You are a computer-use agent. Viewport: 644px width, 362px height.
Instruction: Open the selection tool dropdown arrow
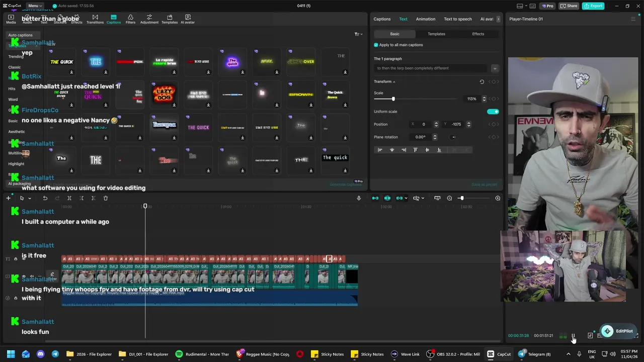pyautogui.click(x=30, y=198)
